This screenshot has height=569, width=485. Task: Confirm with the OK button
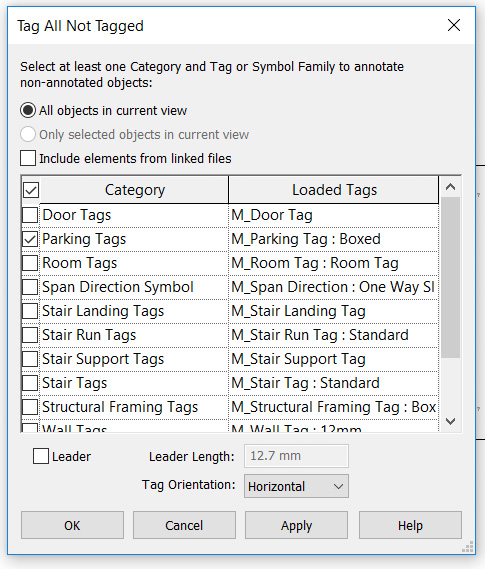[72, 525]
